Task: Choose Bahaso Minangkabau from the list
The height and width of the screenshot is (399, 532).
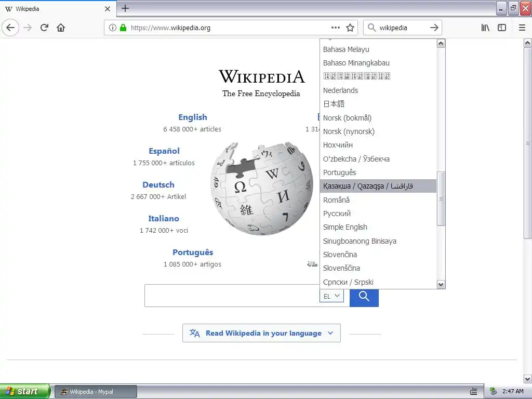Action: (x=378, y=63)
